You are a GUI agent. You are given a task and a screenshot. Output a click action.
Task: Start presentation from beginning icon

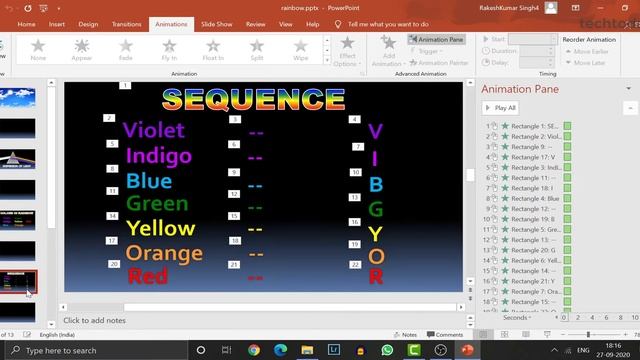(43, 8)
